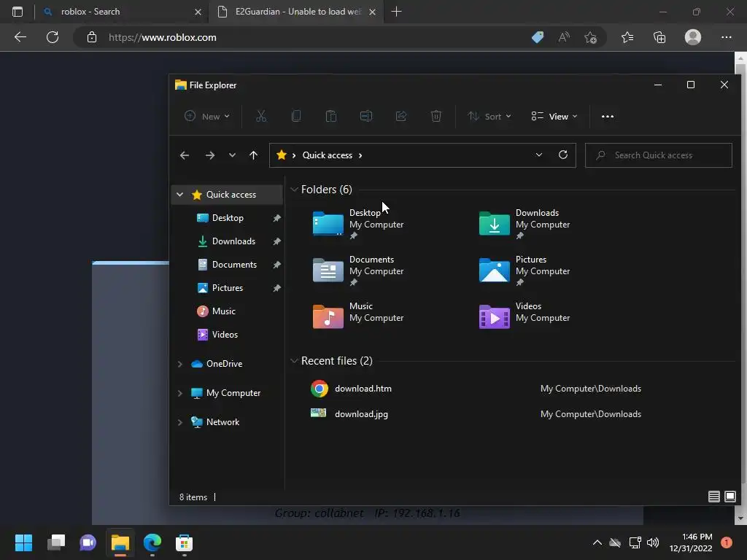Open a new Edge tab
Image resolution: width=747 pixels, height=560 pixels.
pyautogui.click(x=396, y=12)
